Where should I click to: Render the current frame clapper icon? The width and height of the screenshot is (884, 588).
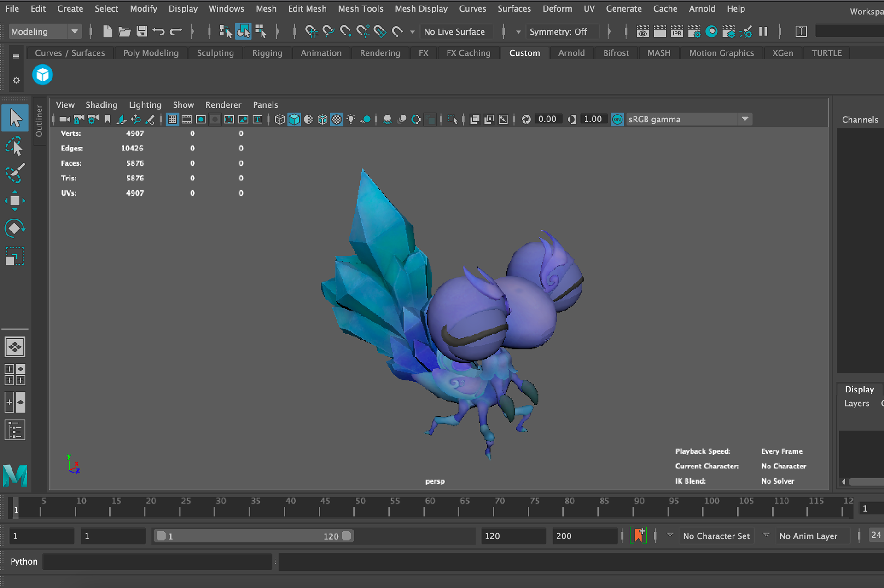pos(660,31)
